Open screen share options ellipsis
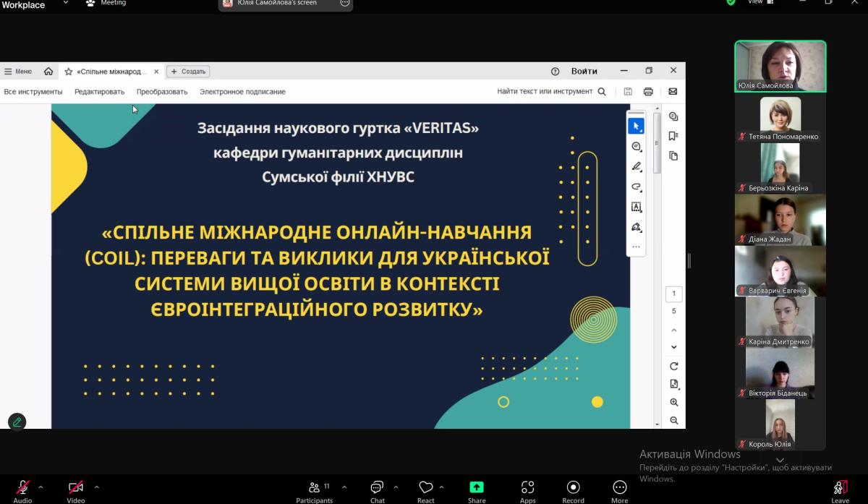 pyautogui.click(x=344, y=3)
